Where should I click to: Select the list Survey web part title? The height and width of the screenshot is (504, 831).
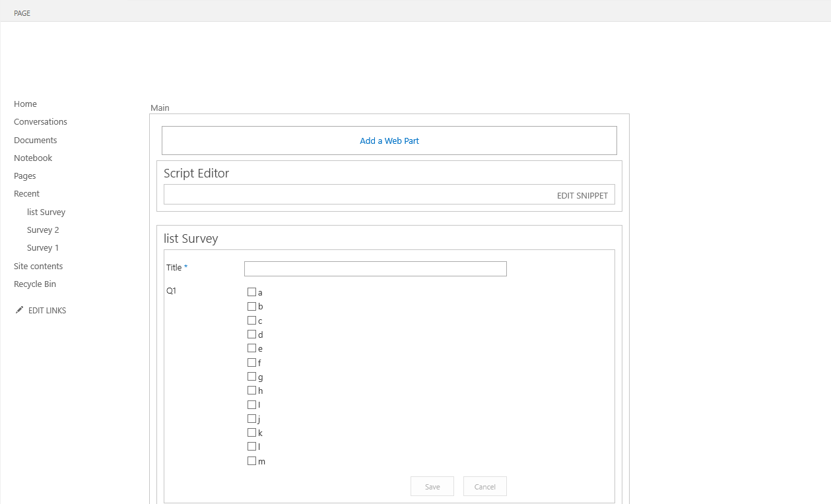[191, 239]
